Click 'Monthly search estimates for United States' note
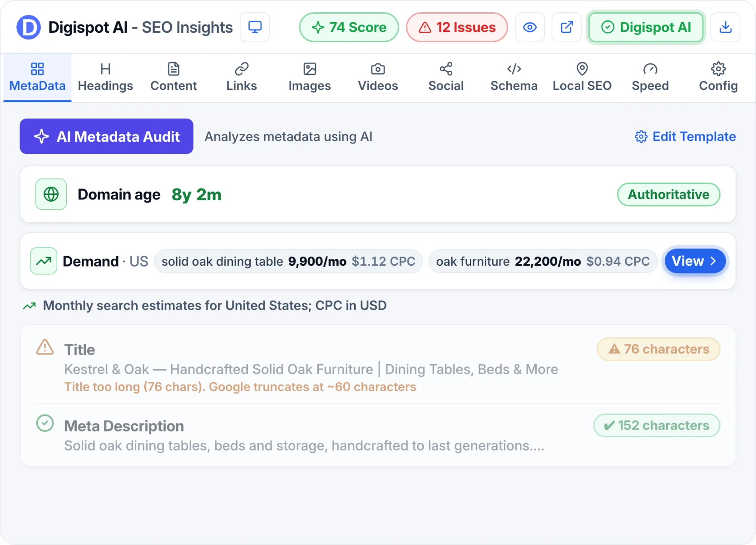Viewport: 756px width, 545px height. coord(215,306)
